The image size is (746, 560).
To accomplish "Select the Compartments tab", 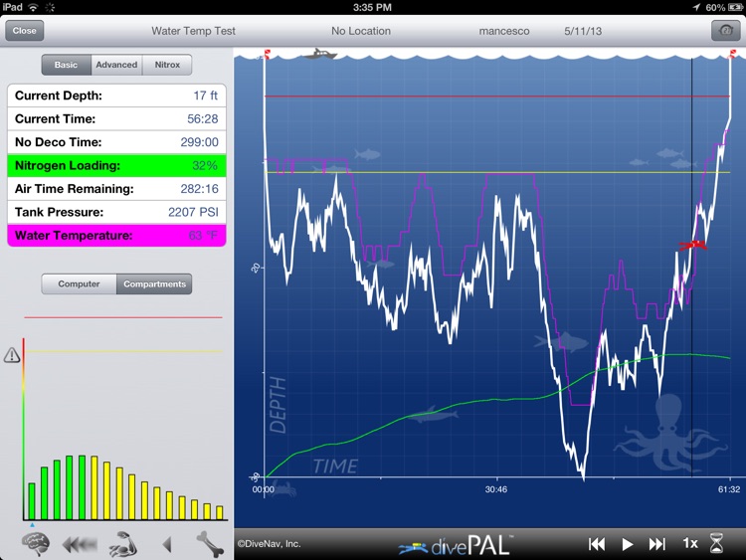I will point(154,284).
